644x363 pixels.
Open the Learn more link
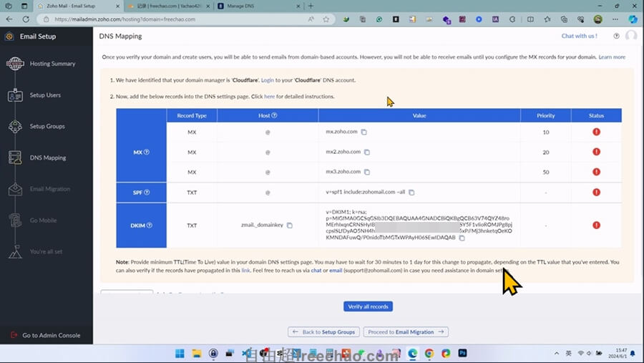[x=612, y=57]
